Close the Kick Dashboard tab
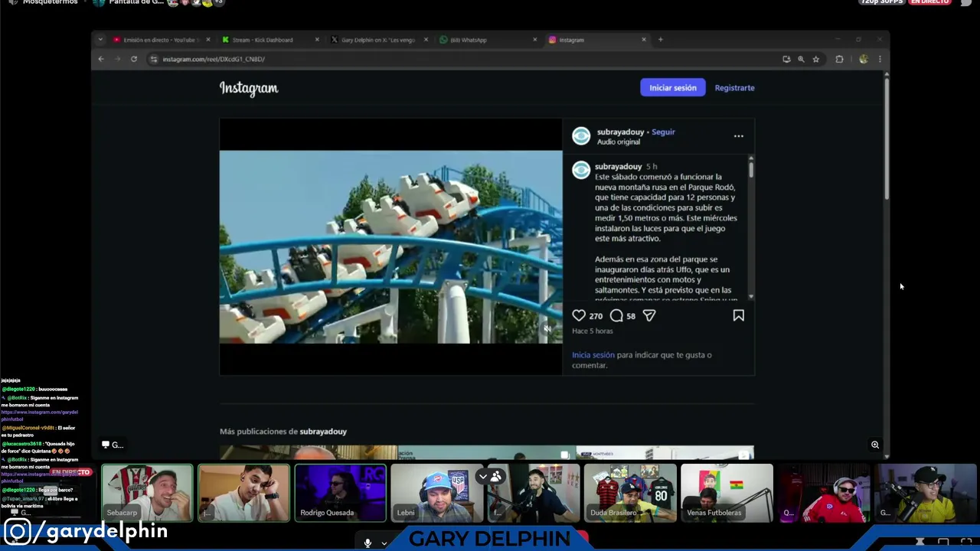This screenshot has height=551, width=980. pyautogui.click(x=317, y=40)
